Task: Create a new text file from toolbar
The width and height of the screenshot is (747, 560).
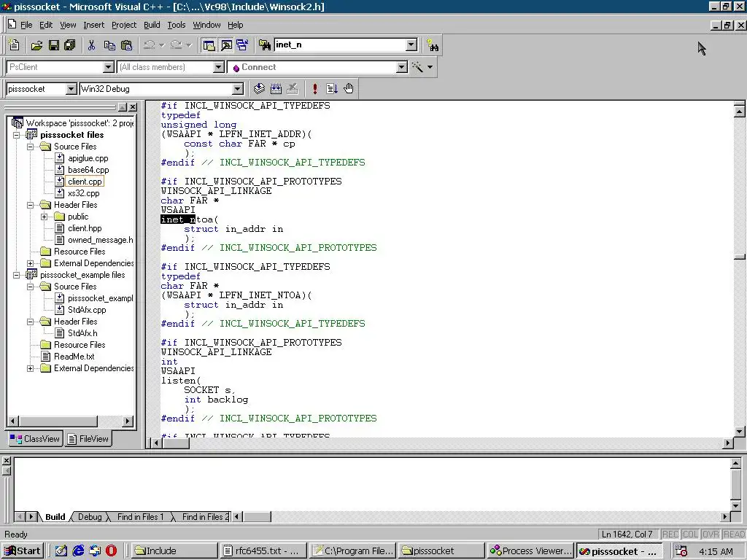Action: [15, 45]
